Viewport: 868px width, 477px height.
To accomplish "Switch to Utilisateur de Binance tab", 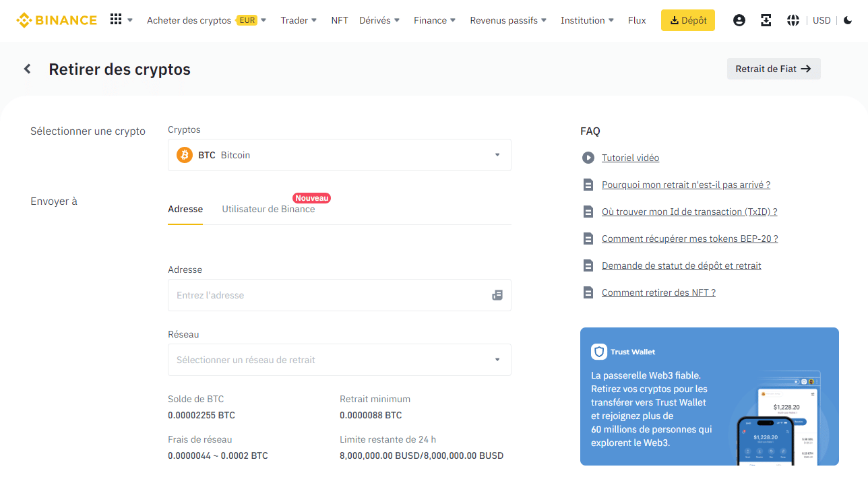I will point(268,209).
